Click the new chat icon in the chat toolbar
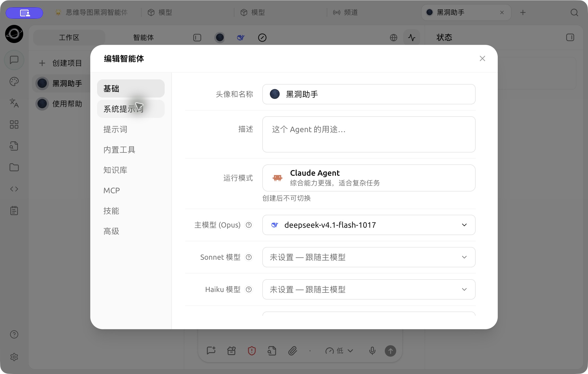The height and width of the screenshot is (374, 588). click(211, 351)
